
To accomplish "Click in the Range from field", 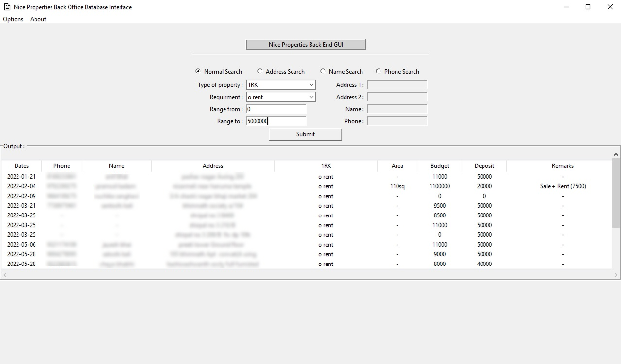I will tap(276, 109).
